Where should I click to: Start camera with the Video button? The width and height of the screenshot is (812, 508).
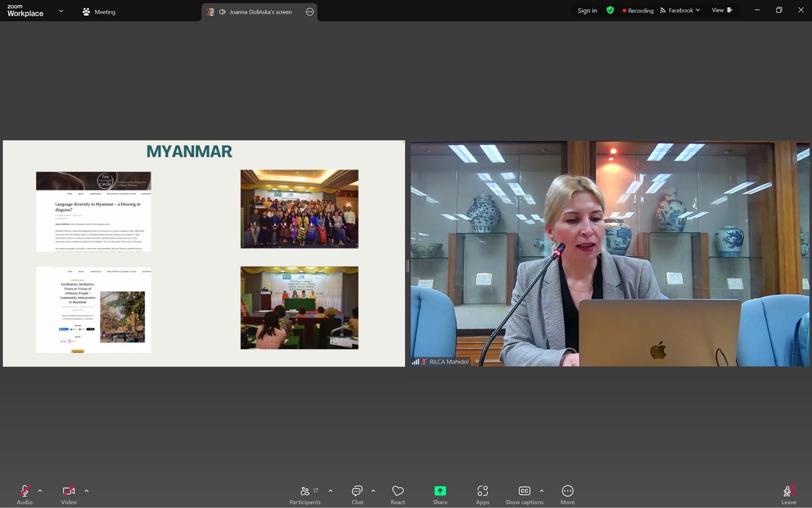tap(69, 492)
